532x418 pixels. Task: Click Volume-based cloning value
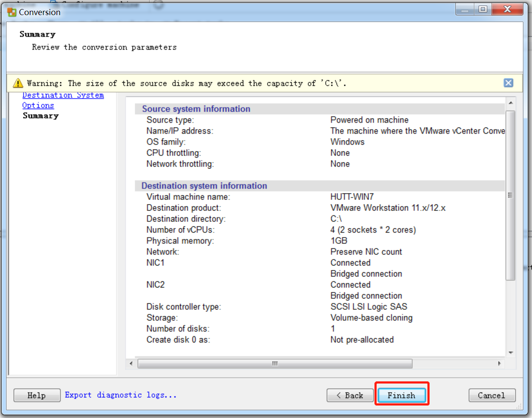(x=371, y=318)
